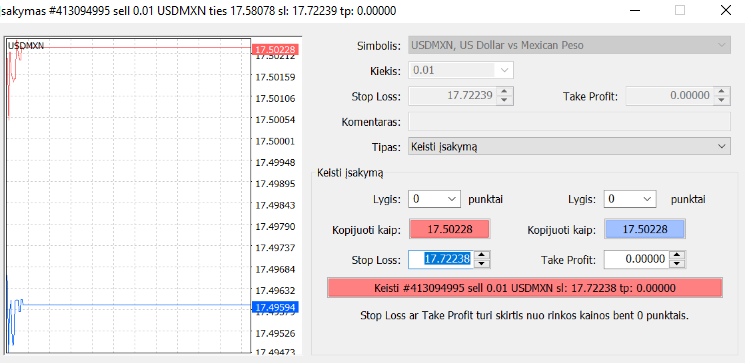Open the disabled Simbolis USDMXN dropdown
This screenshot has height=363, width=745.
(x=569, y=46)
